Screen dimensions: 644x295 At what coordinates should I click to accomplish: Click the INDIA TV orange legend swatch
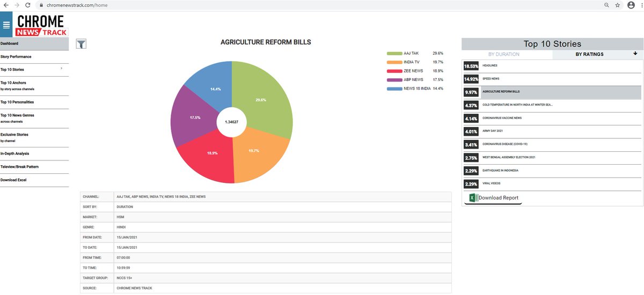tap(394, 62)
